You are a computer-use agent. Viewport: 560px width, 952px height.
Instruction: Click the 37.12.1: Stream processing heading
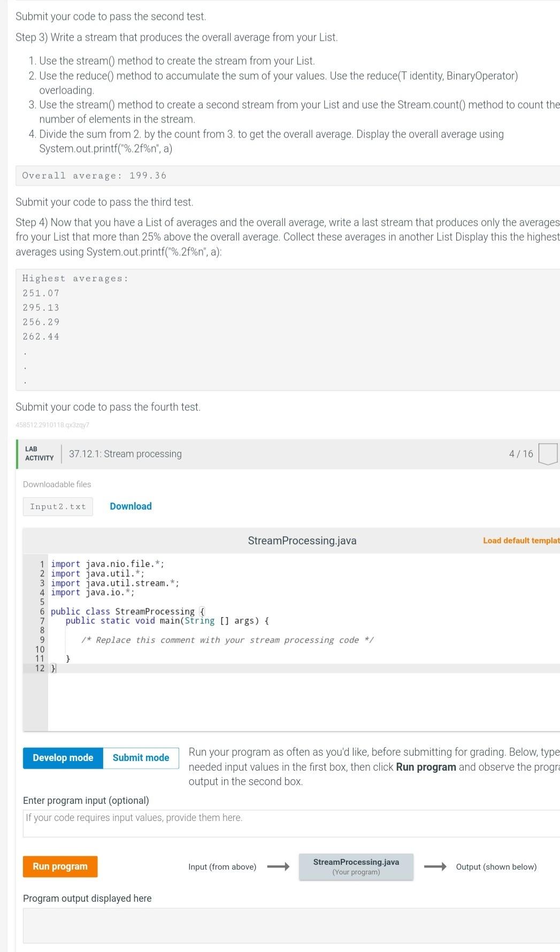pos(125,454)
